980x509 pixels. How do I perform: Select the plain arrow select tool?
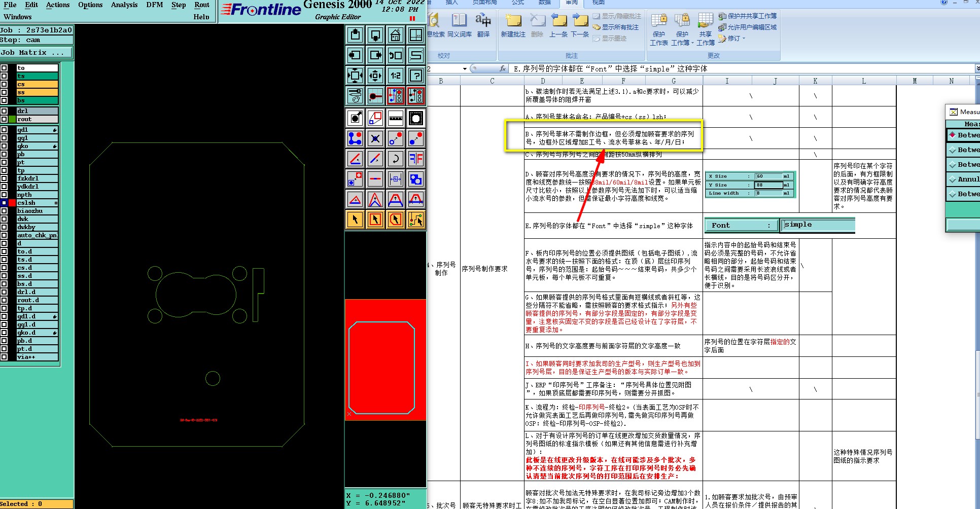pos(355,220)
